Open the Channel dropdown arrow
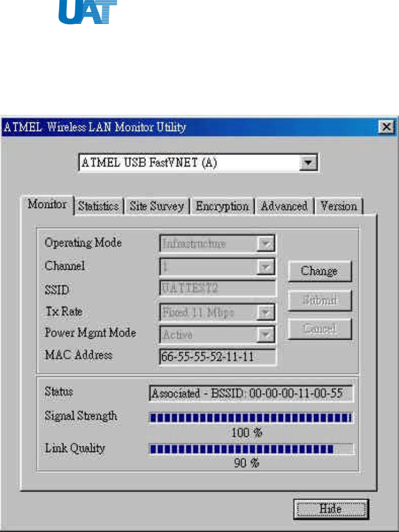 (x=265, y=268)
